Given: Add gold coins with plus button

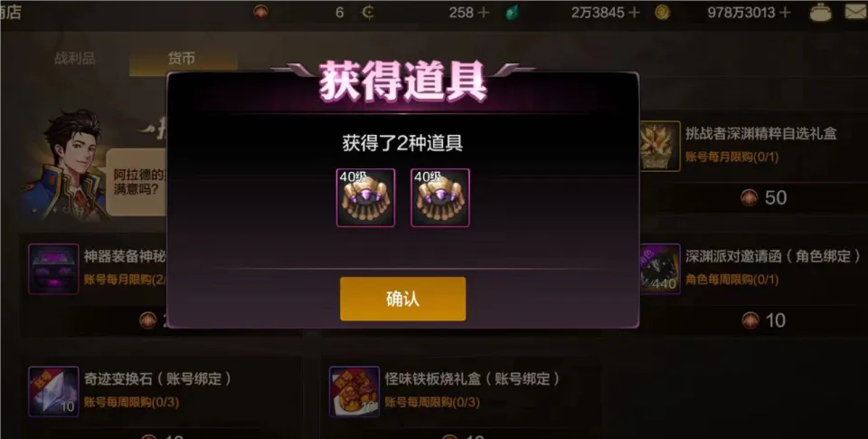Looking at the screenshot, I should (x=785, y=12).
